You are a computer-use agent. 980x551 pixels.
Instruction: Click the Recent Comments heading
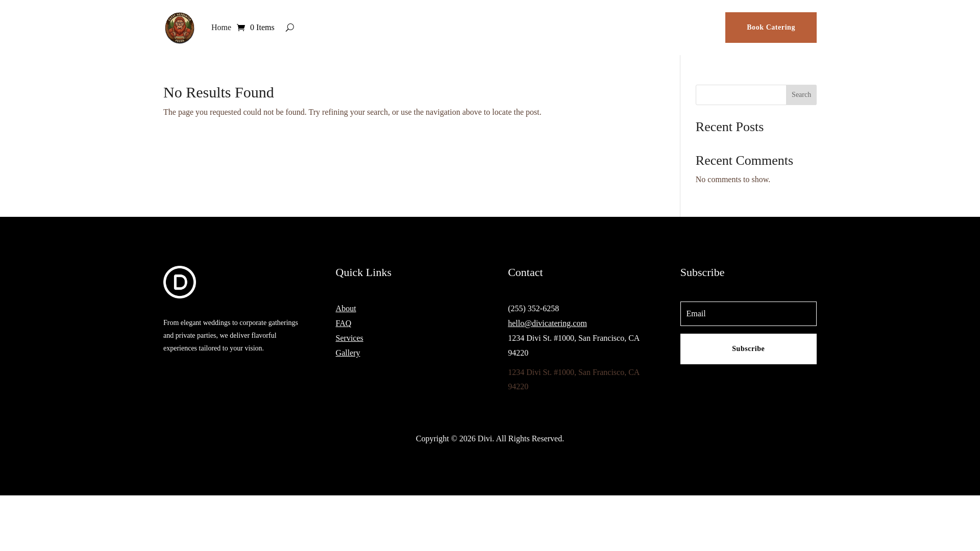coord(744,161)
